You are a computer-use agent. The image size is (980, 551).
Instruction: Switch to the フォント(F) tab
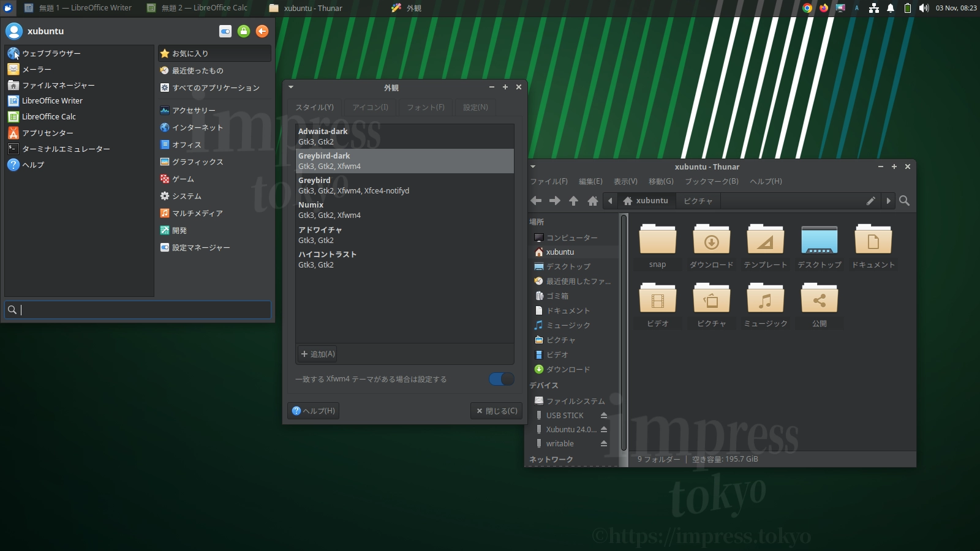(x=426, y=107)
